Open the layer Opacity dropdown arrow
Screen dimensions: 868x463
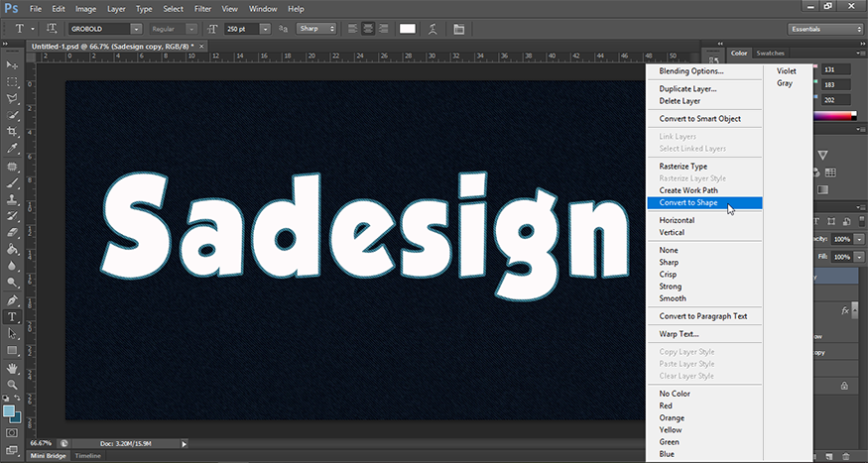[859, 240]
